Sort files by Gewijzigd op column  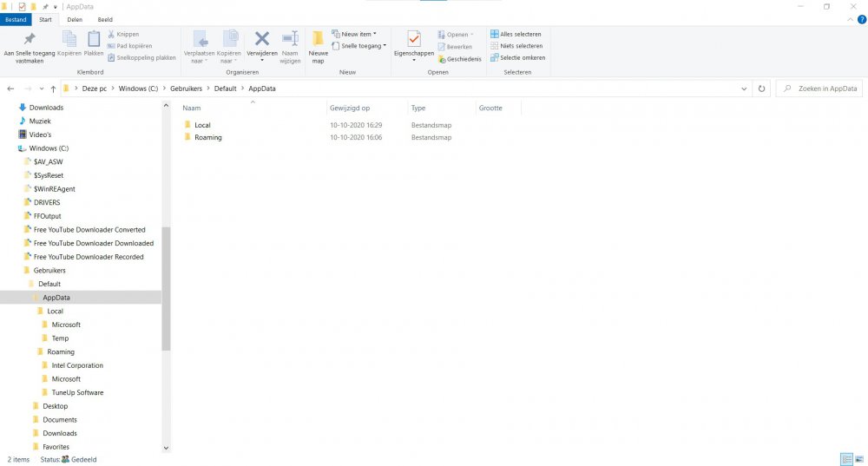350,108
